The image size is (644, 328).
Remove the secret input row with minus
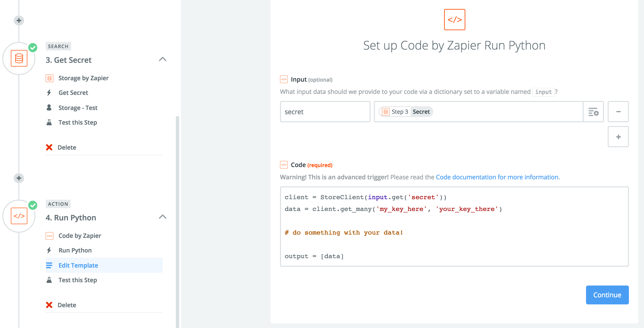(x=618, y=112)
